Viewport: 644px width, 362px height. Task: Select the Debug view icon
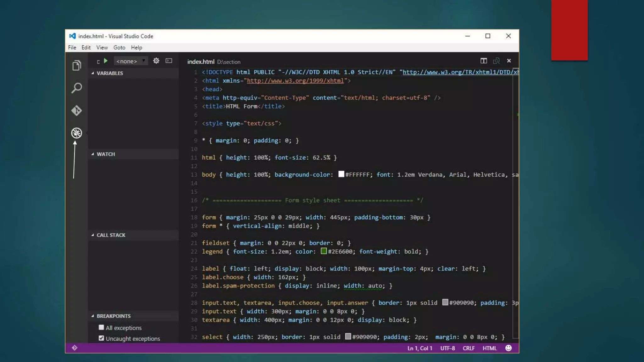click(x=76, y=133)
